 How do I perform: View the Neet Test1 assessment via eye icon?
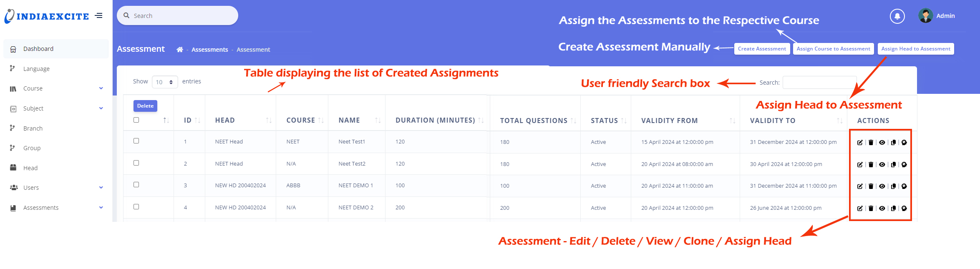882,143
